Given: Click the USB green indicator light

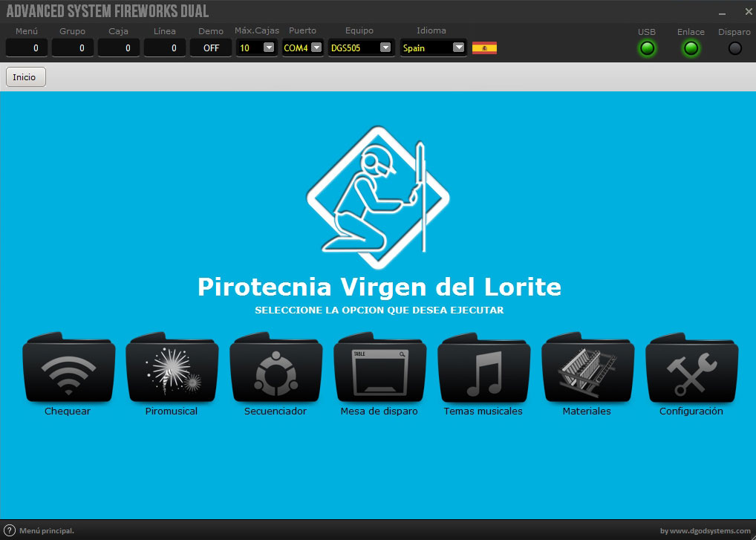Looking at the screenshot, I should click(647, 48).
